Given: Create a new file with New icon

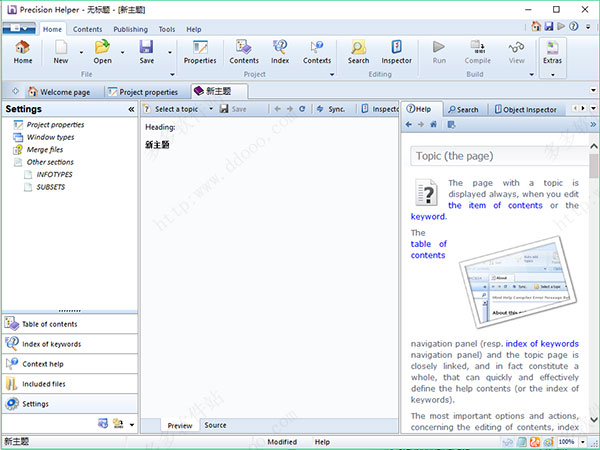Looking at the screenshot, I should 61,52.
